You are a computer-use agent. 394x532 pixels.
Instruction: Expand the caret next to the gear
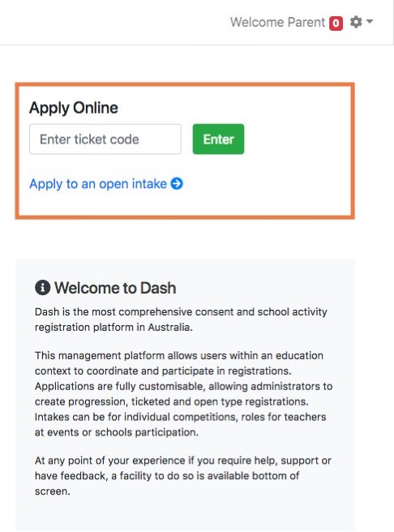(x=370, y=22)
